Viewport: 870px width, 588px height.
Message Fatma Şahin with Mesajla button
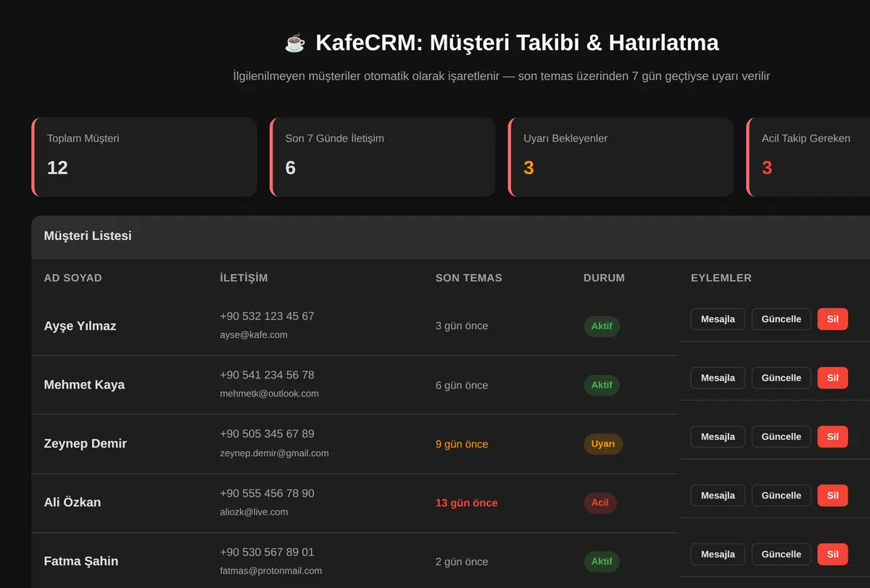(718, 554)
